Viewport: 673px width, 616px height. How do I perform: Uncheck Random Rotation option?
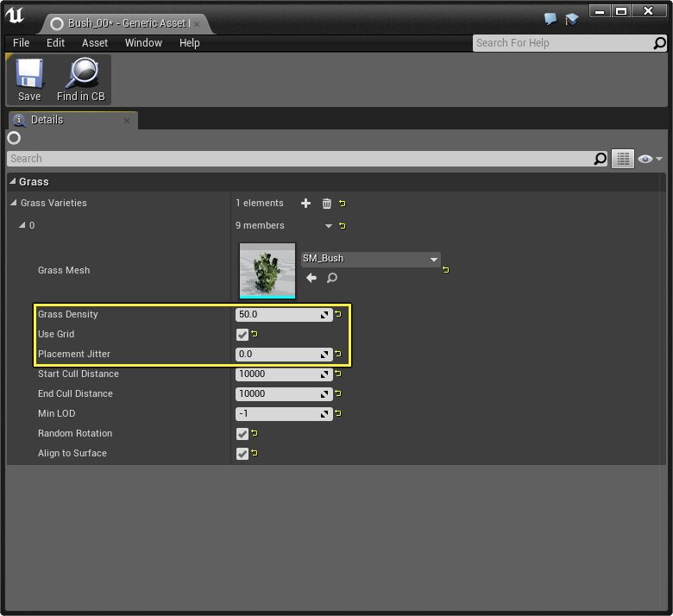(x=242, y=434)
